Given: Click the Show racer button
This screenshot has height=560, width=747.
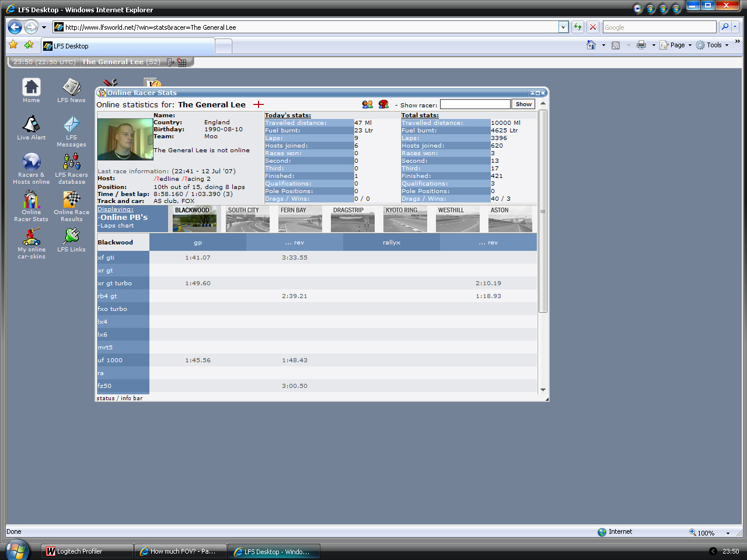Looking at the screenshot, I should pos(523,104).
